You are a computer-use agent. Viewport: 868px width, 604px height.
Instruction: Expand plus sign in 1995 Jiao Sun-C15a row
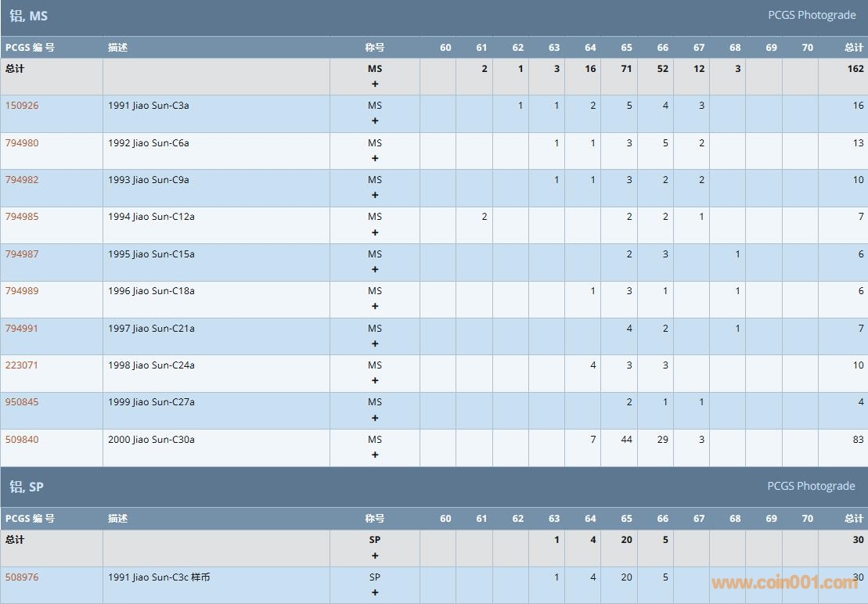pyautogui.click(x=375, y=270)
